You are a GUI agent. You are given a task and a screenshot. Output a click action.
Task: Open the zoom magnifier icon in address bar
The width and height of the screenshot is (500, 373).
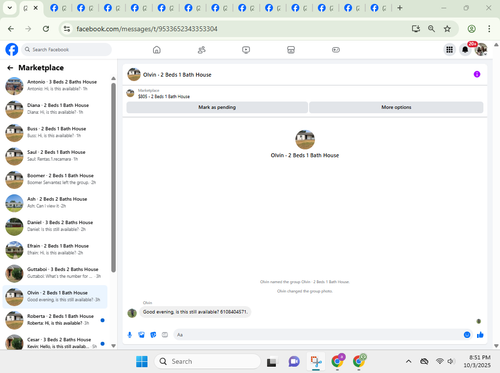(431, 29)
